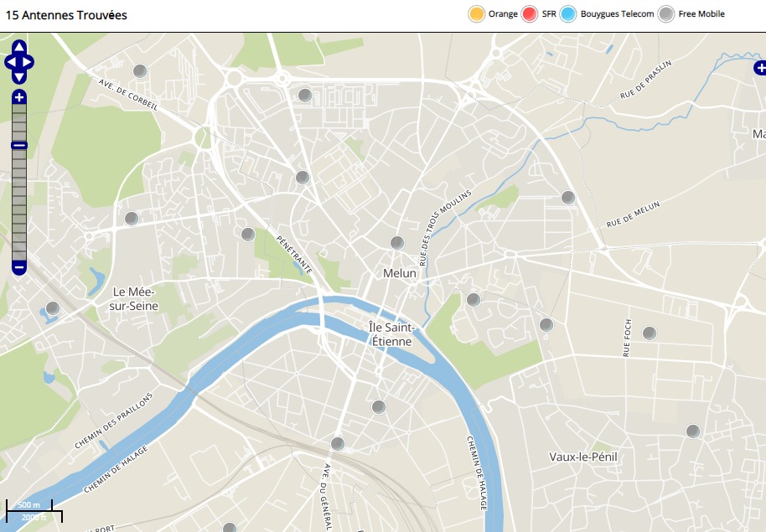Click the Île Saint-Étienne map label
766x532 pixels.
[391, 333]
